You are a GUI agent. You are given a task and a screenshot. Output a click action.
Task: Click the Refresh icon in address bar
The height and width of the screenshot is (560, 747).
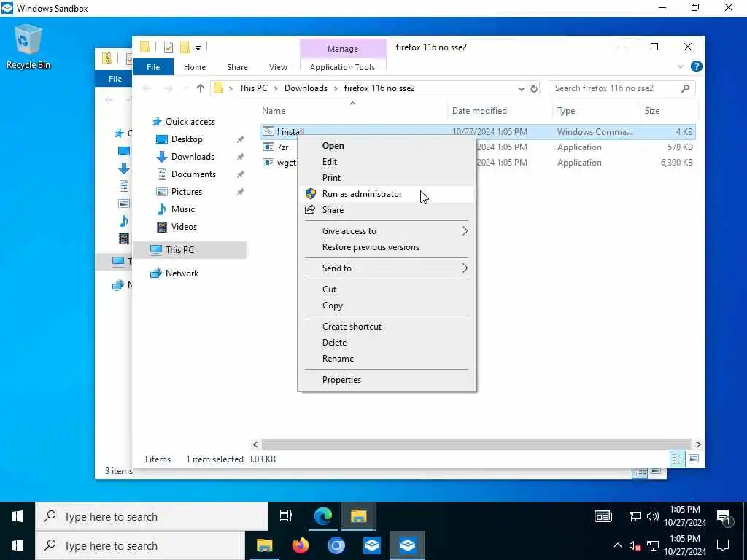click(x=534, y=88)
